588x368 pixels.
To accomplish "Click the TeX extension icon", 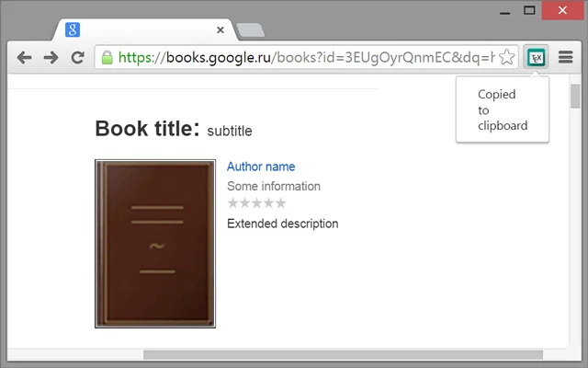I will (536, 57).
